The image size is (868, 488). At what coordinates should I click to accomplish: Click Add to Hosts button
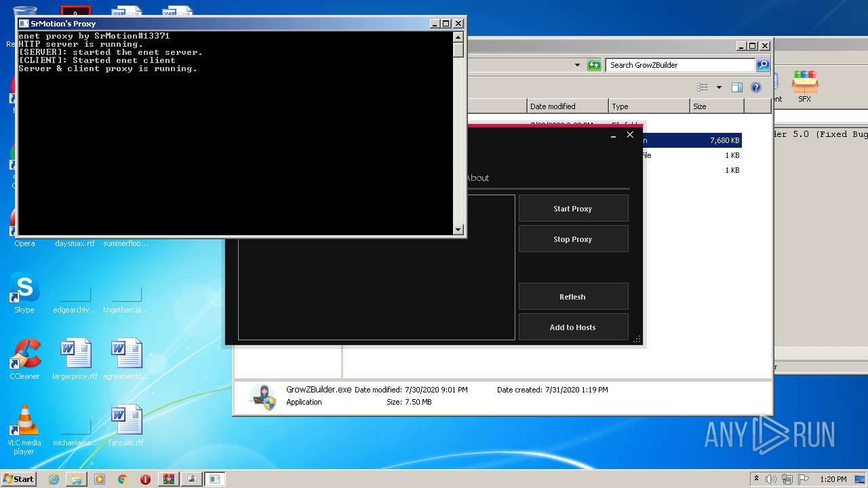pyautogui.click(x=573, y=327)
